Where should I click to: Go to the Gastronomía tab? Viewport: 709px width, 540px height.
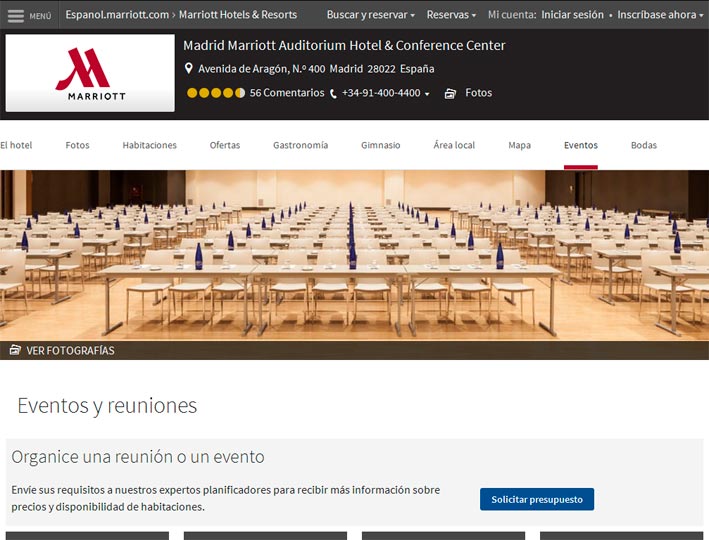(300, 145)
